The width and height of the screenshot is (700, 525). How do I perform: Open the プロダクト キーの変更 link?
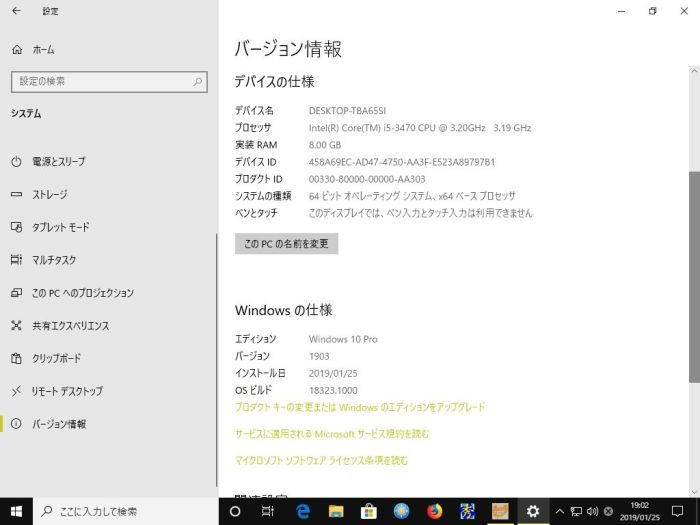point(360,407)
